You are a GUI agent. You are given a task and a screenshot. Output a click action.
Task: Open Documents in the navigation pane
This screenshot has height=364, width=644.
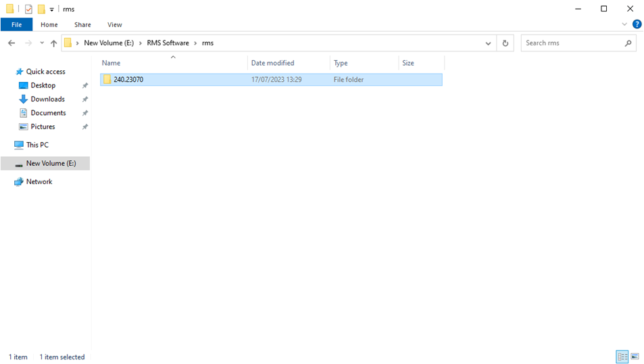click(x=48, y=113)
